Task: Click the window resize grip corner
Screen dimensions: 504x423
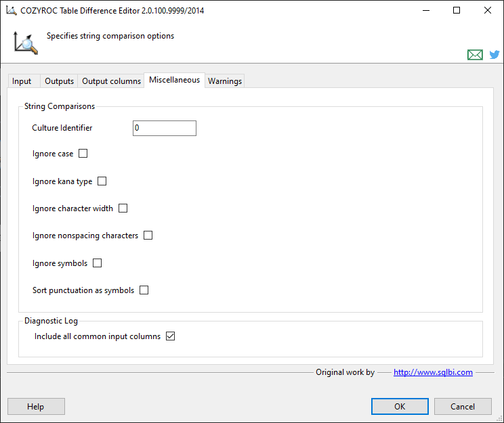Action: (x=499, y=418)
